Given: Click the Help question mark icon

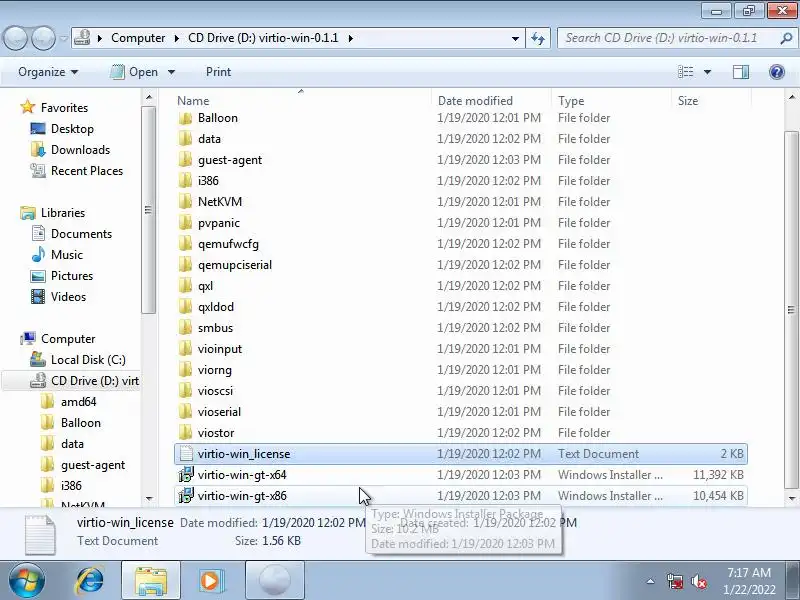Looking at the screenshot, I should point(777,72).
